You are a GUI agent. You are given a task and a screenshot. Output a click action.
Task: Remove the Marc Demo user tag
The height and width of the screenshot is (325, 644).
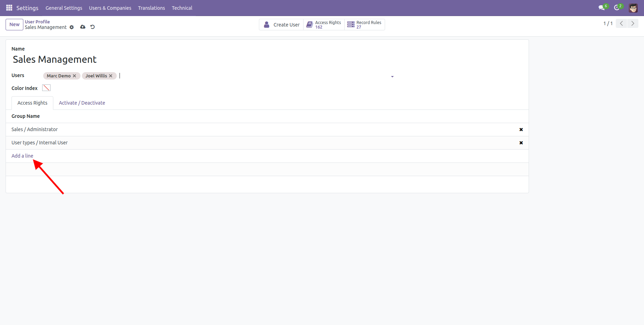point(74,76)
